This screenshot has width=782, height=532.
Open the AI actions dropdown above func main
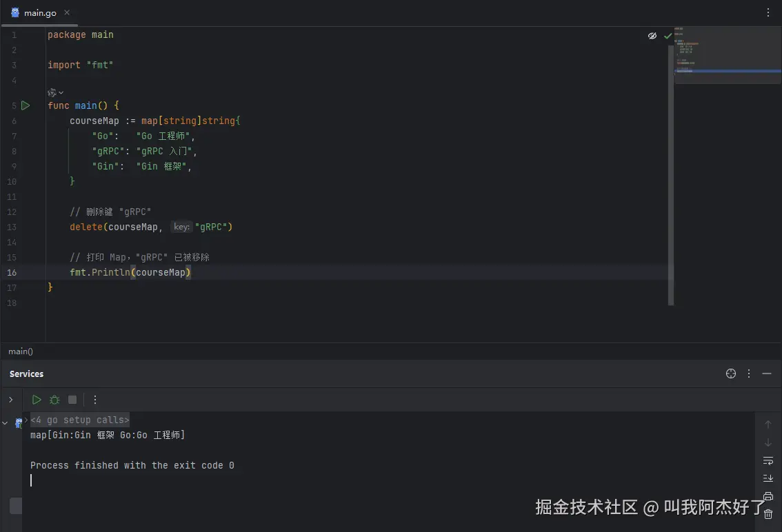pyautogui.click(x=55, y=92)
